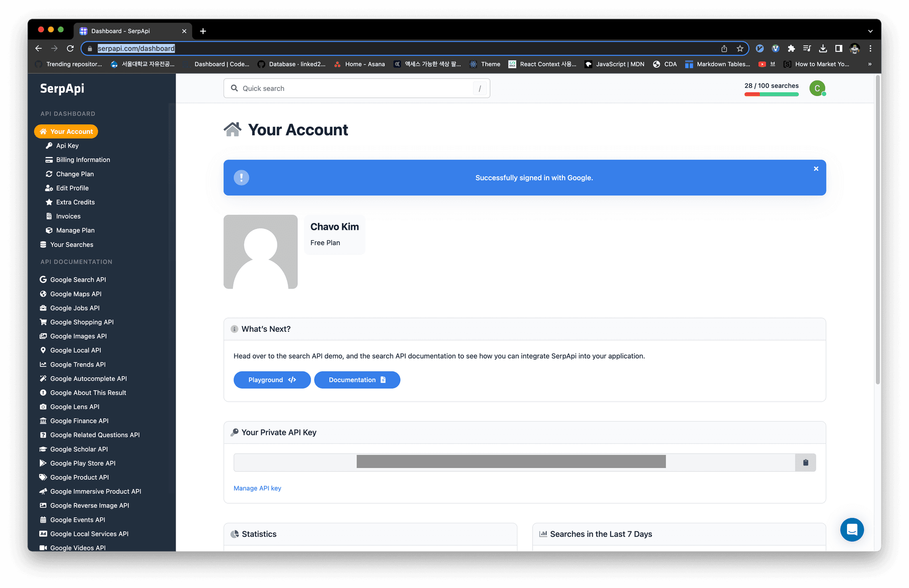Dismiss the Google sign-in success banner
Screen dimensions: 909x588
pyautogui.click(x=816, y=169)
